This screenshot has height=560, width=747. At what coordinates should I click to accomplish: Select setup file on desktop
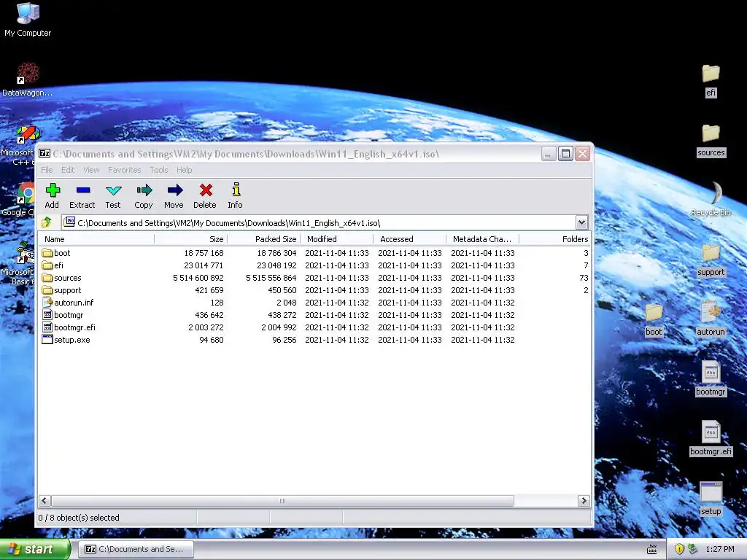coord(711,499)
